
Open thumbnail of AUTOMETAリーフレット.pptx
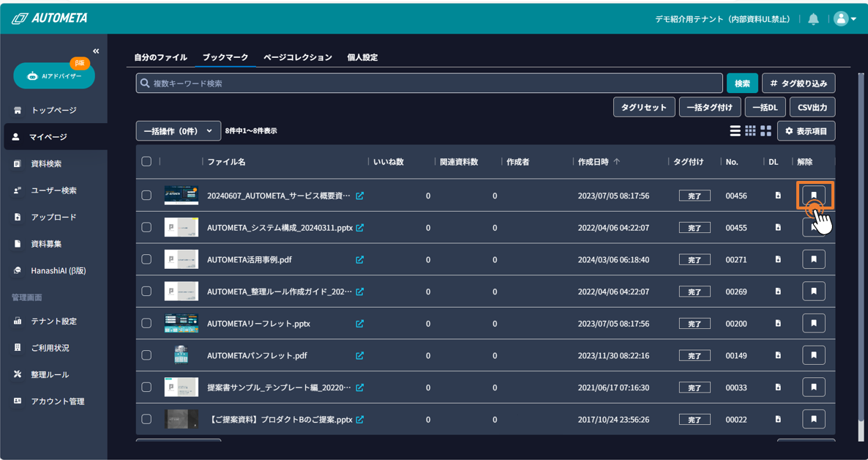[x=181, y=323]
